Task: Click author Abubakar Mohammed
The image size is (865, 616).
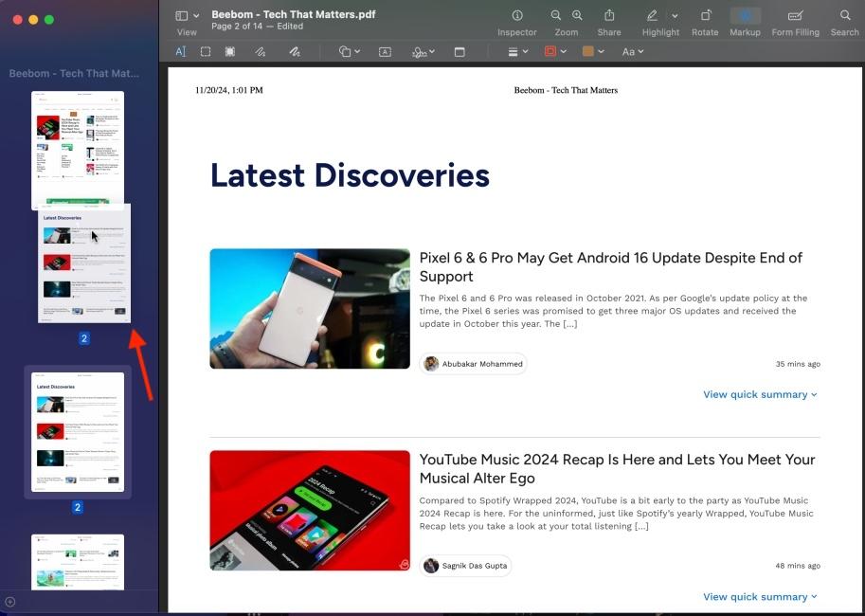Action: (x=474, y=364)
